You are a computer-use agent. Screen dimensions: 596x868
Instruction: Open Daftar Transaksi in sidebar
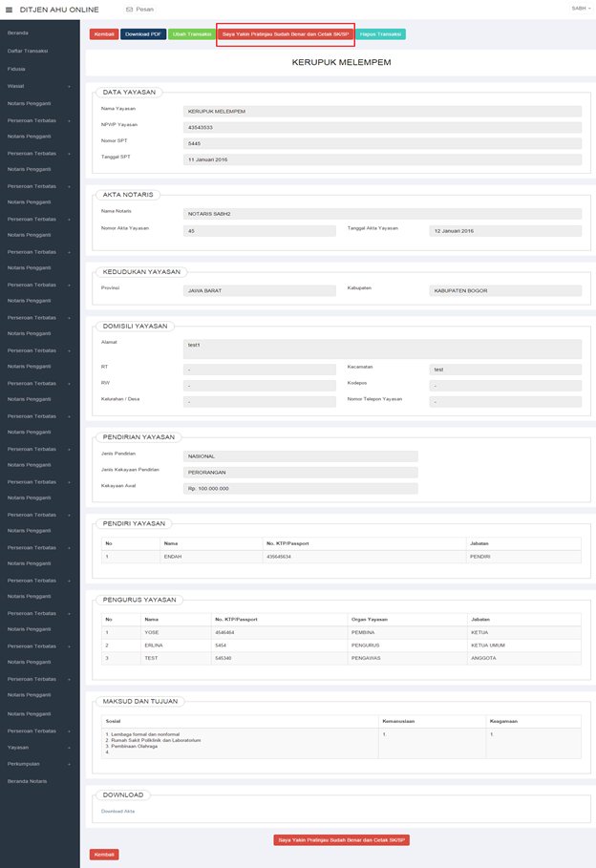click(28, 51)
